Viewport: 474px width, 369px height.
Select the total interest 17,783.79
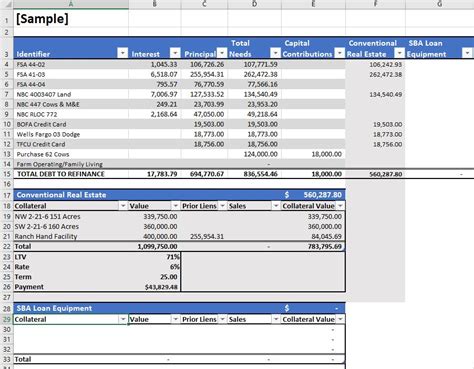click(x=155, y=174)
